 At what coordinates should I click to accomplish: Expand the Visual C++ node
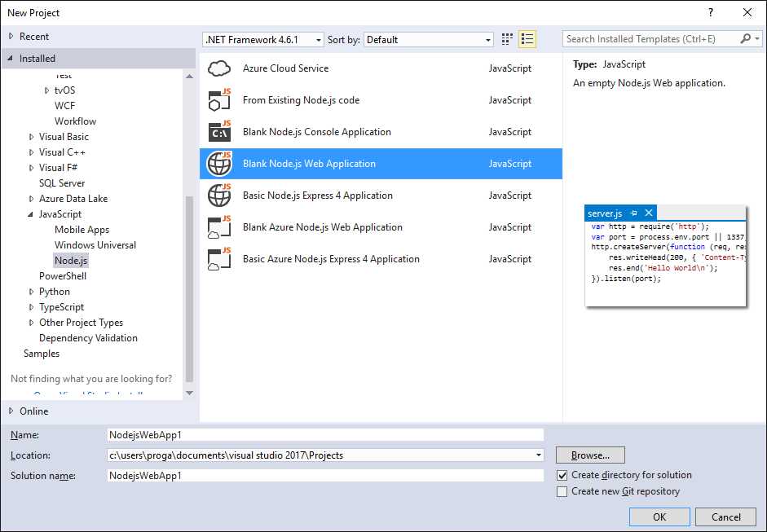[31, 152]
